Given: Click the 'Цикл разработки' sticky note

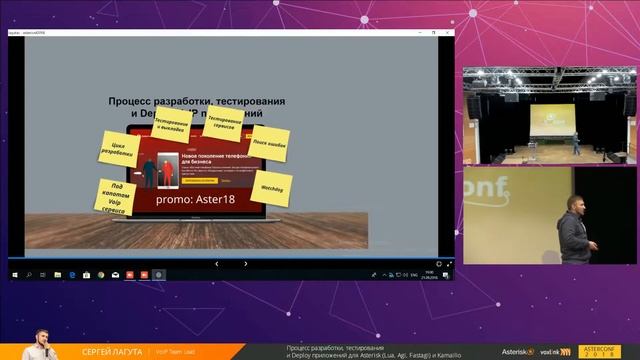Looking at the screenshot, I should pyautogui.click(x=118, y=149).
